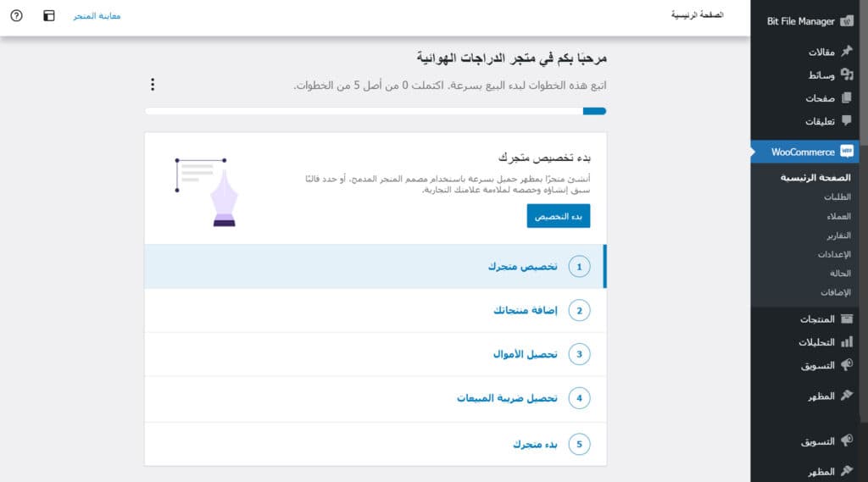Click the Bit File Manager icon
868x482 pixels.
point(847,21)
